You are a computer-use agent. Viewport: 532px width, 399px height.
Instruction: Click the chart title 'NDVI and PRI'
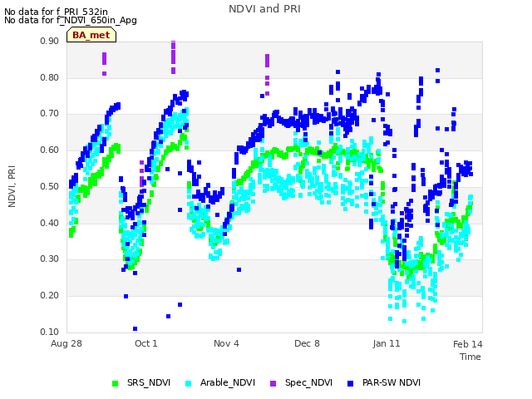point(264,9)
